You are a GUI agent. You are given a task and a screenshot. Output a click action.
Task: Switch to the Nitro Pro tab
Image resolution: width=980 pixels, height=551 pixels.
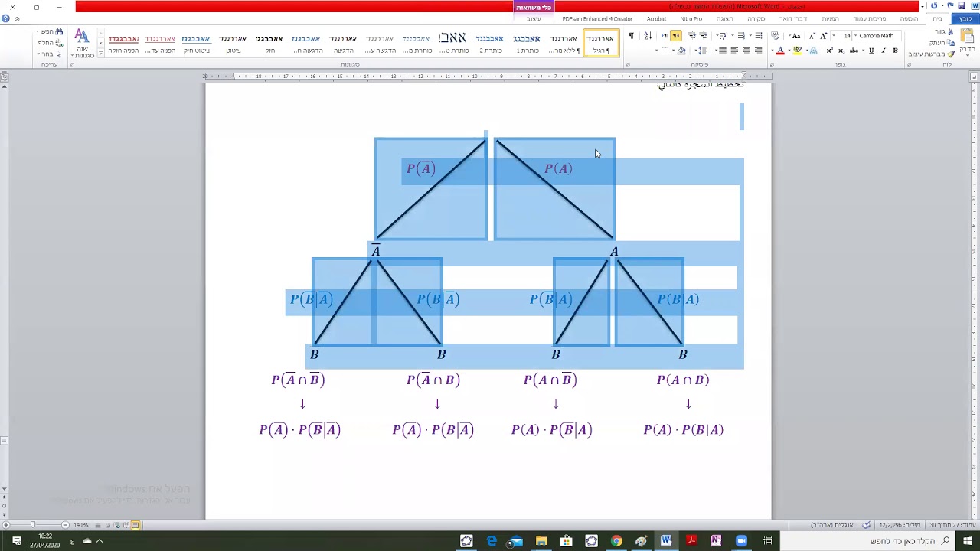(x=691, y=18)
